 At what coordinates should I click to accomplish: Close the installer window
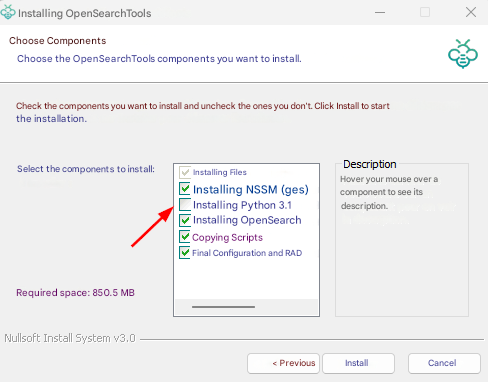click(x=471, y=13)
